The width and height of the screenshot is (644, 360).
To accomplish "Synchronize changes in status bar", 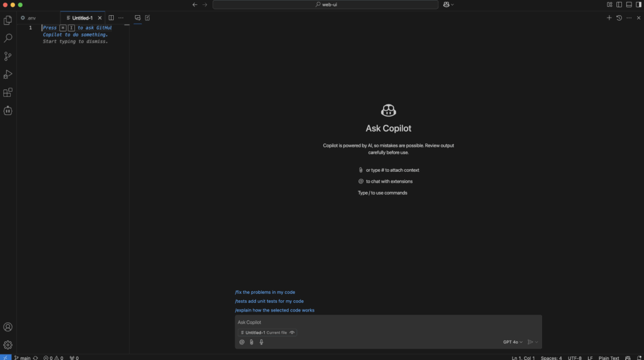I will (x=36, y=357).
